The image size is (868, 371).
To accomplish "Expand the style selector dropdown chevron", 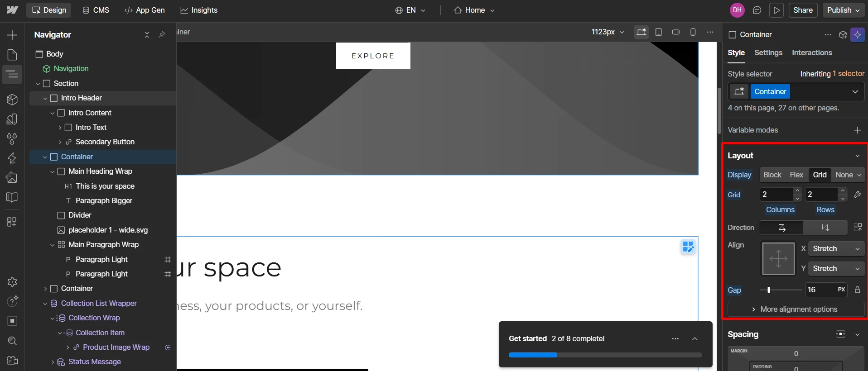I will point(855,92).
